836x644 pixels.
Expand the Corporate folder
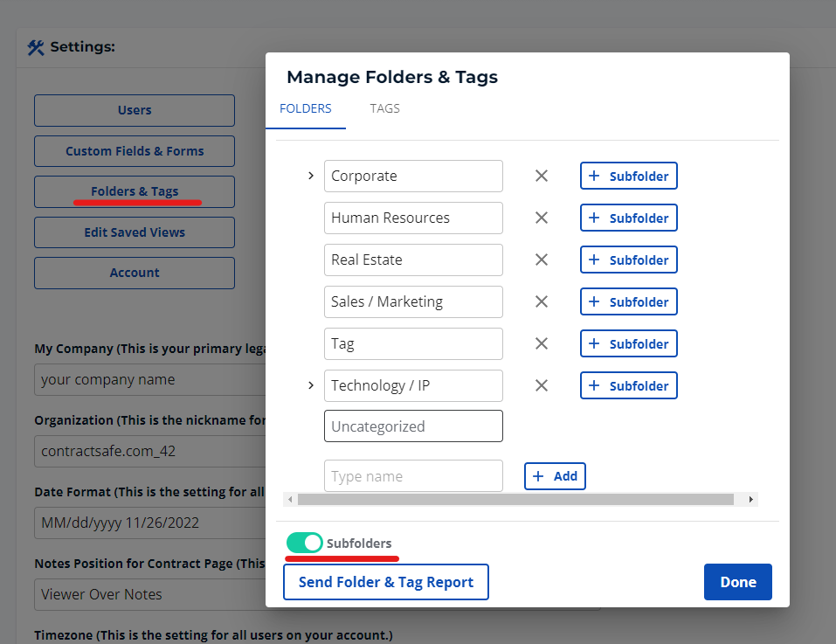311,176
